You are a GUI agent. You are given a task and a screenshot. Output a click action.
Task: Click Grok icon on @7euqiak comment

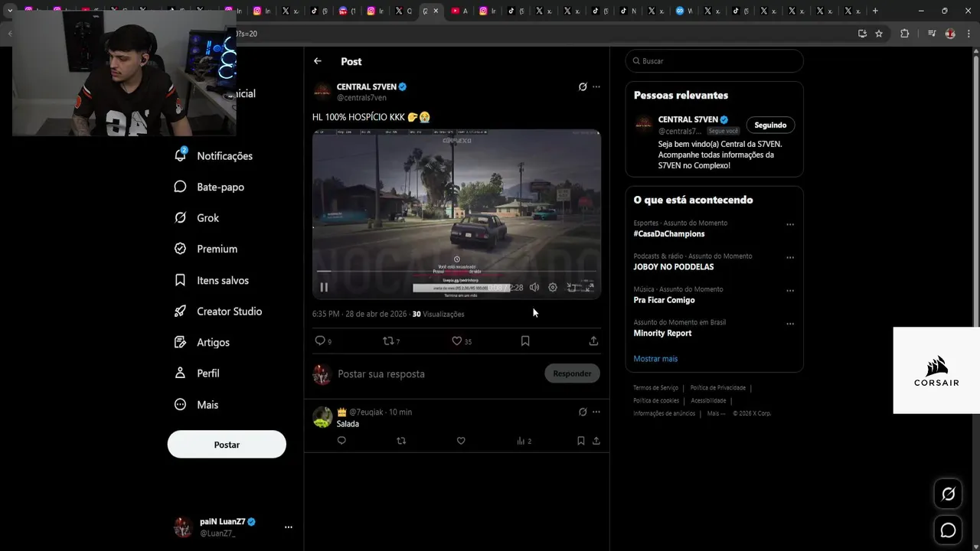(x=583, y=412)
